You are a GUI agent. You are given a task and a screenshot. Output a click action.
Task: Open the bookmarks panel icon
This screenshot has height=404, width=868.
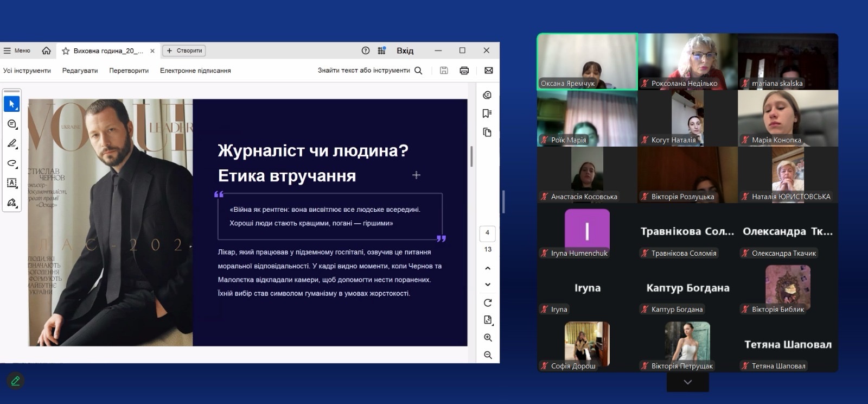487,113
